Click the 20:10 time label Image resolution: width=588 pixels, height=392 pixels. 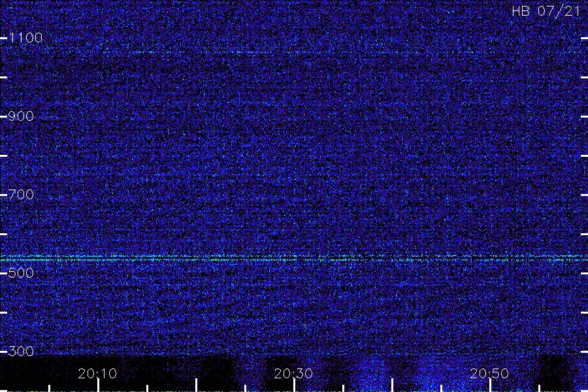[97, 374]
